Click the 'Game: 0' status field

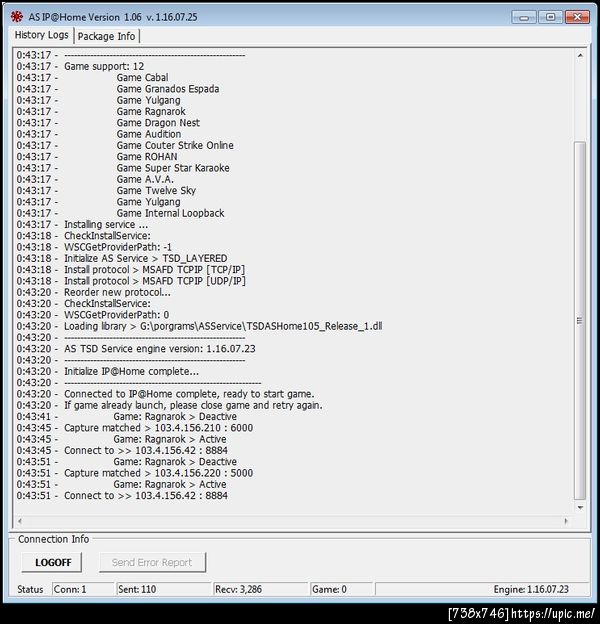(x=341, y=589)
